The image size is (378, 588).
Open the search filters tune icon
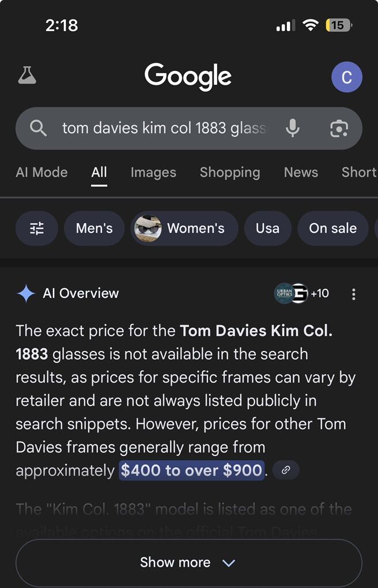pyautogui.click(x=37, y=228)
